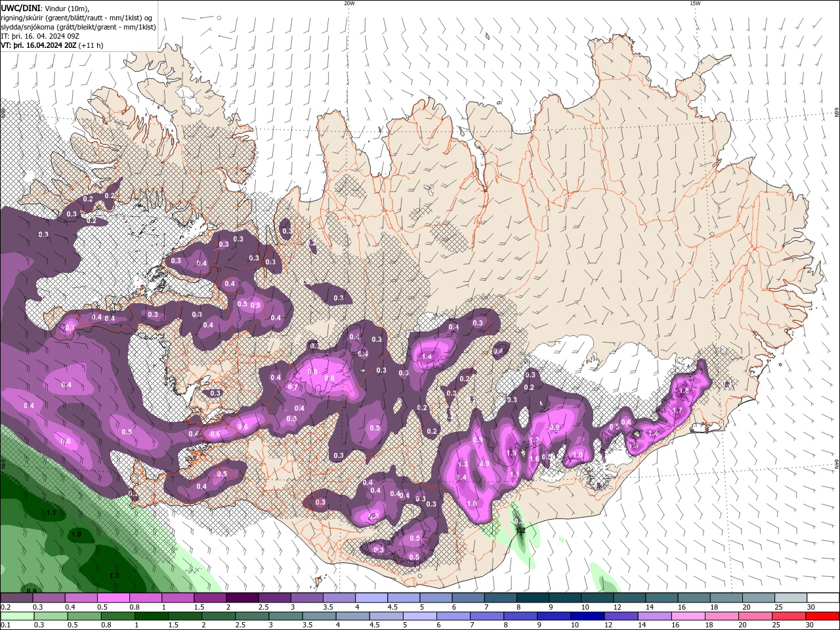
Task: Click the '15W' meridian label
Action: coord(694,3)
